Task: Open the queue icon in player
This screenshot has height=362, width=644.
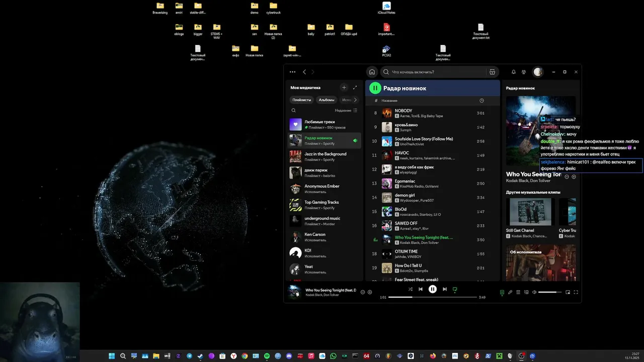Action: [518, 292]
